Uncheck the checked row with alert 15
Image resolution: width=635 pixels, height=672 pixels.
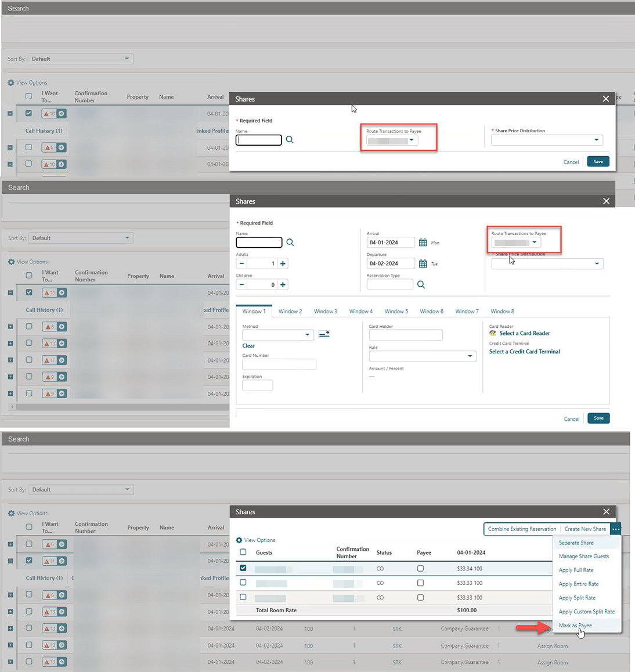(x=28, y=292)
